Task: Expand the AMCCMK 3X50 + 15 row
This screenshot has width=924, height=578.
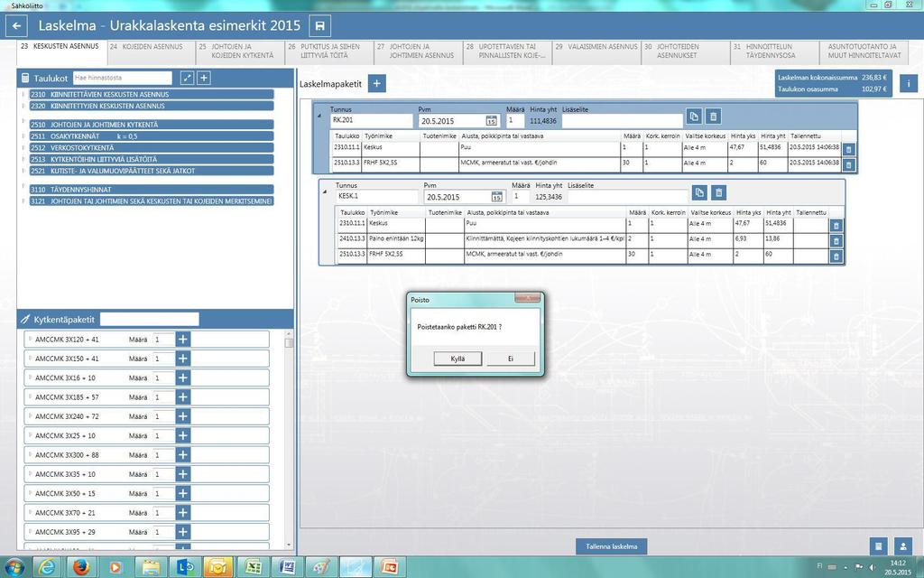Action: tap(30, 492)
